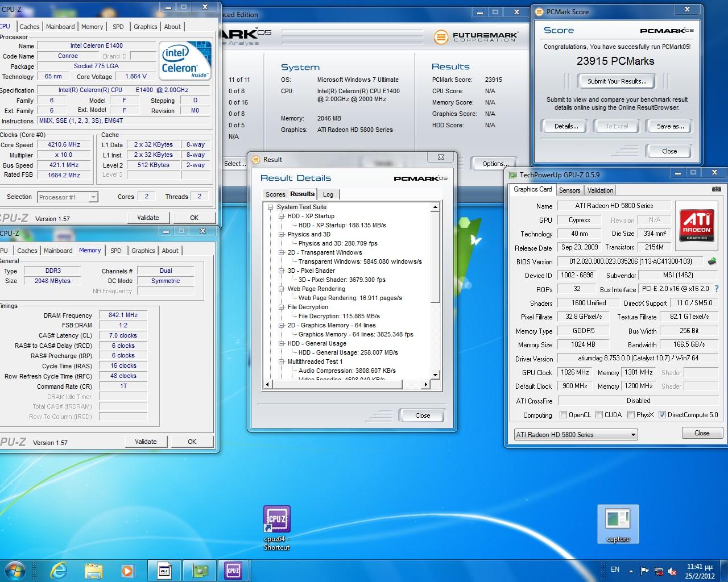Click the results list vertical scrollbar thumb
This screenshot has width=728, height=582.
(x=436, y=257)
